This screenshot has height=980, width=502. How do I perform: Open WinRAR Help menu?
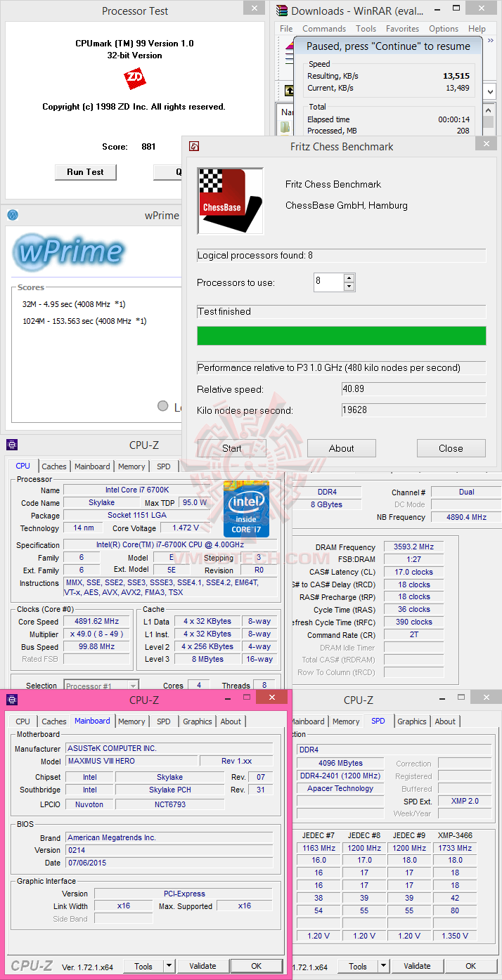point(477,29)
